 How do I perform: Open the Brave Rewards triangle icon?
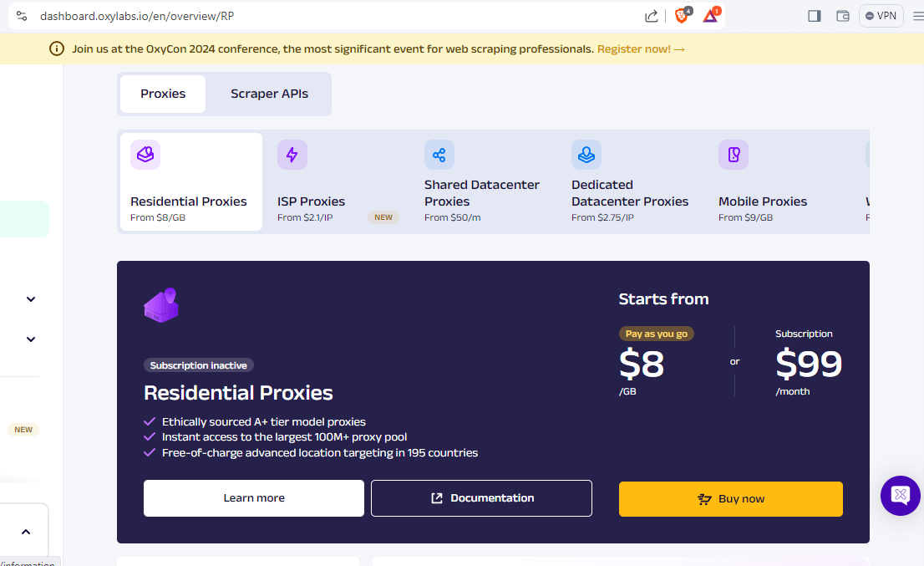(710, 16)
